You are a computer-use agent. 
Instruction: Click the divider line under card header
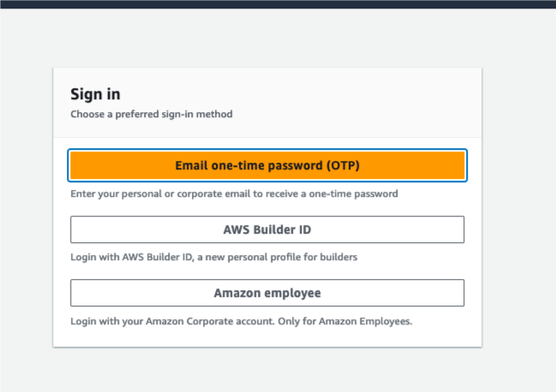click(267, 137)
